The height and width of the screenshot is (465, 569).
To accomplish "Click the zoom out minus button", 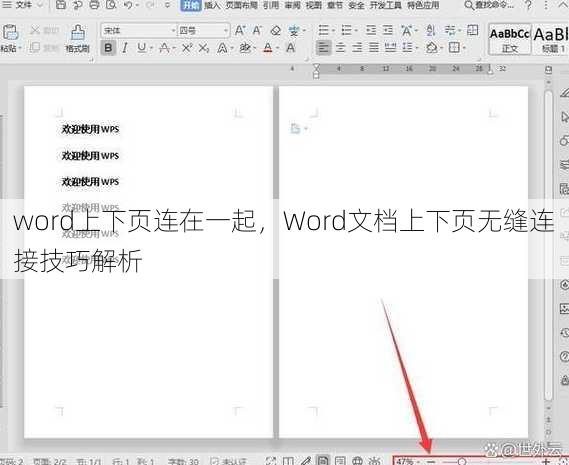I will pos(431,461).
